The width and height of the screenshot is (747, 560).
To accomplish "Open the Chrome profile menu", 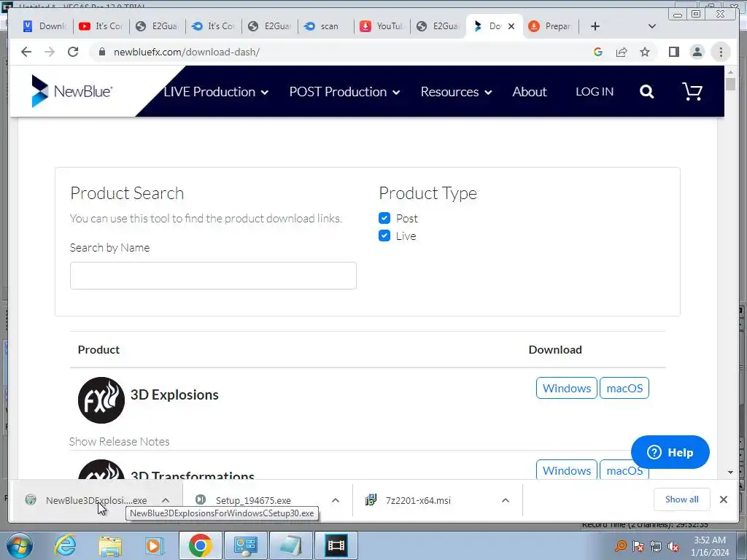I will pos(697,52).
